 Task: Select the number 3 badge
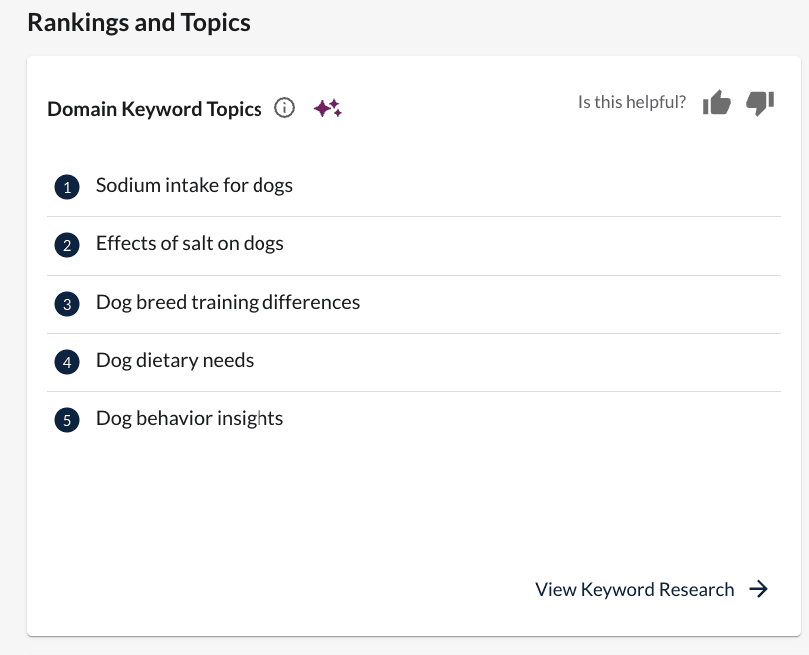67,304
